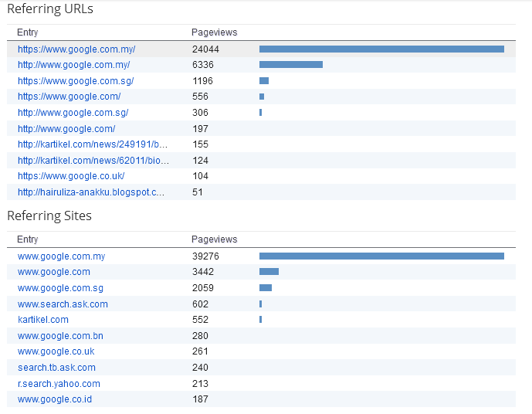The height and width of the screenshot is (414, 532).
Task: Open www.google.com.my referring site
Action: pos(62,256)
